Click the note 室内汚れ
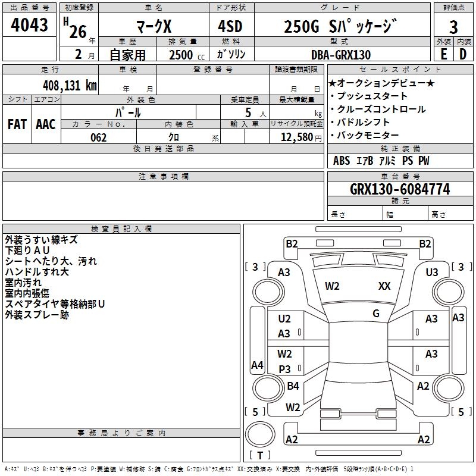Viewport: 476px width, 476px height. point(23,282)
